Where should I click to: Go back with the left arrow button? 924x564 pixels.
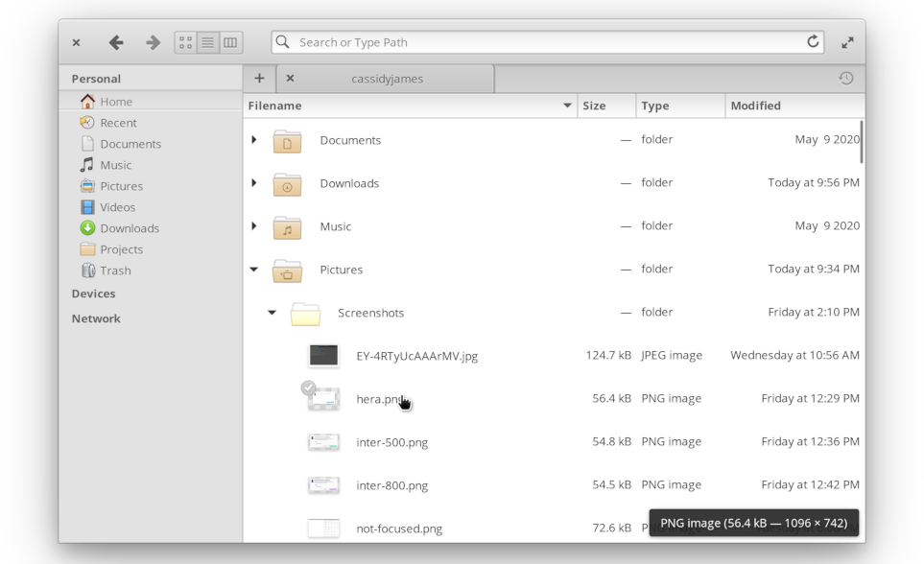point(116,42)
